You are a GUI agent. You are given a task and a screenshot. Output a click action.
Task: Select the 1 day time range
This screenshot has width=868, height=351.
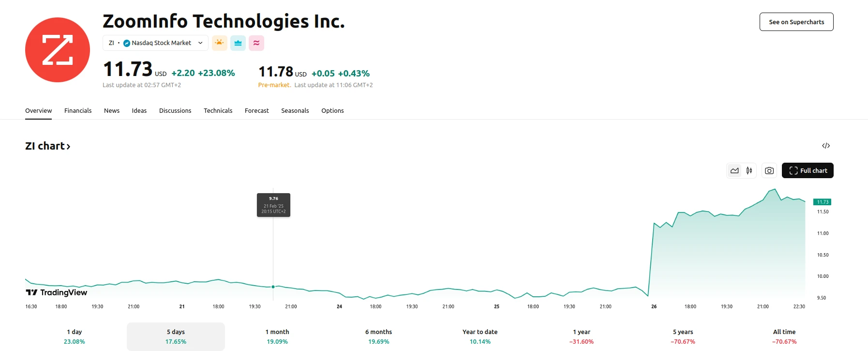[x=75, y=336]
